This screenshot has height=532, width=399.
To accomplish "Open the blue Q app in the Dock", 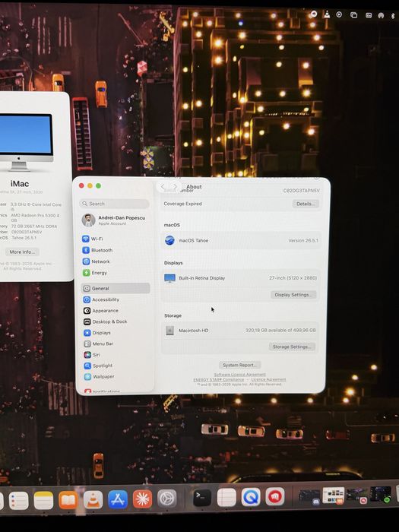I will point(251,497).
